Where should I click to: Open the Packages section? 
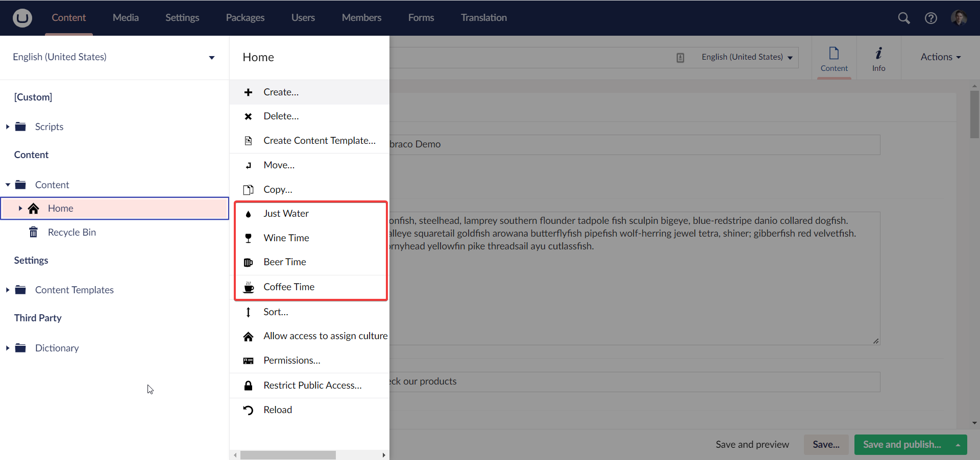coord(245,18)
